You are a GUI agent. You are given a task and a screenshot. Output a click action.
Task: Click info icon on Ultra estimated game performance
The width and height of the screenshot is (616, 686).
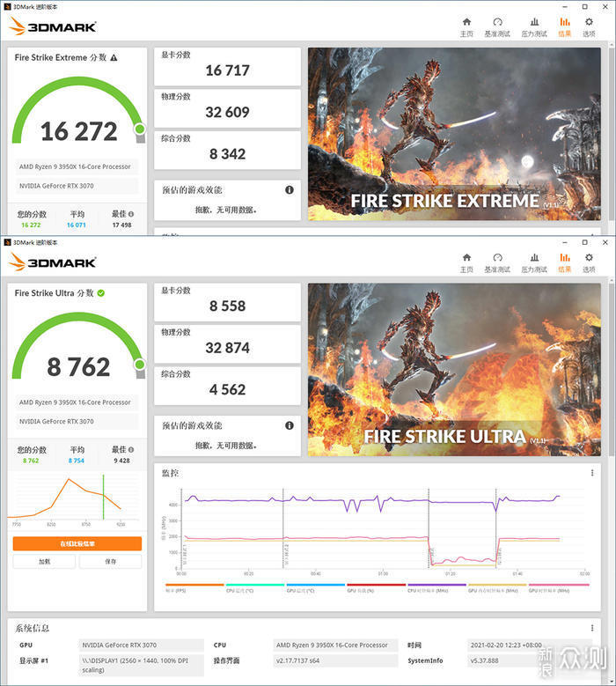[x=290, y=425]
